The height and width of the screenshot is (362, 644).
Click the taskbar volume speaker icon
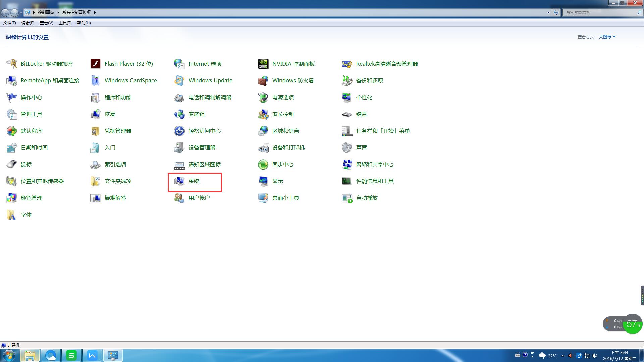pos(595,356)
